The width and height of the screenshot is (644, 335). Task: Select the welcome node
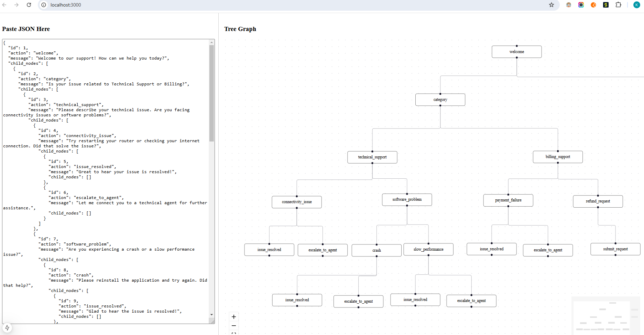pyautogui.click(x=517, y=52)
